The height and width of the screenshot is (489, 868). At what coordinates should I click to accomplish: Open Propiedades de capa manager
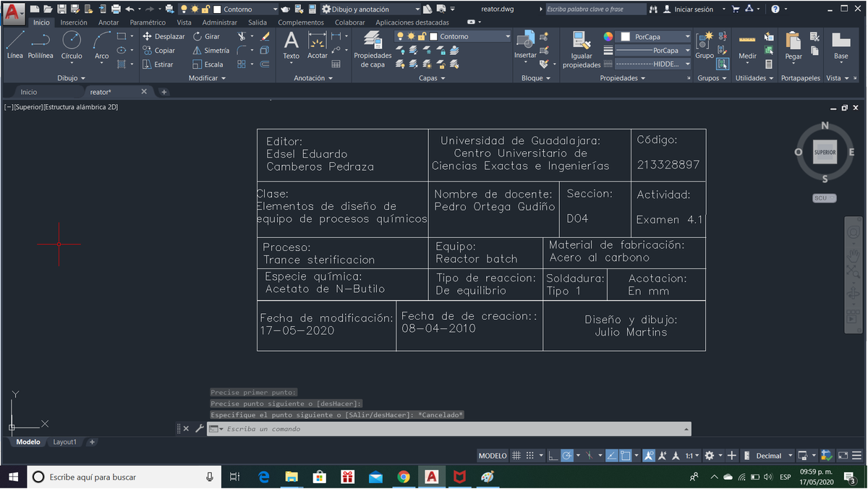(373, 49)
